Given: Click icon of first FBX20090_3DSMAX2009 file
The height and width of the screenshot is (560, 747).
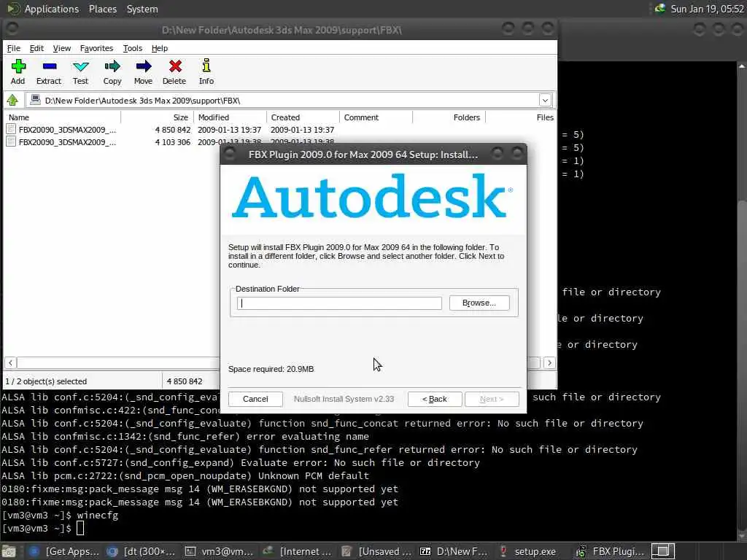Looking at the screenshot, I should tap(11, 129).
